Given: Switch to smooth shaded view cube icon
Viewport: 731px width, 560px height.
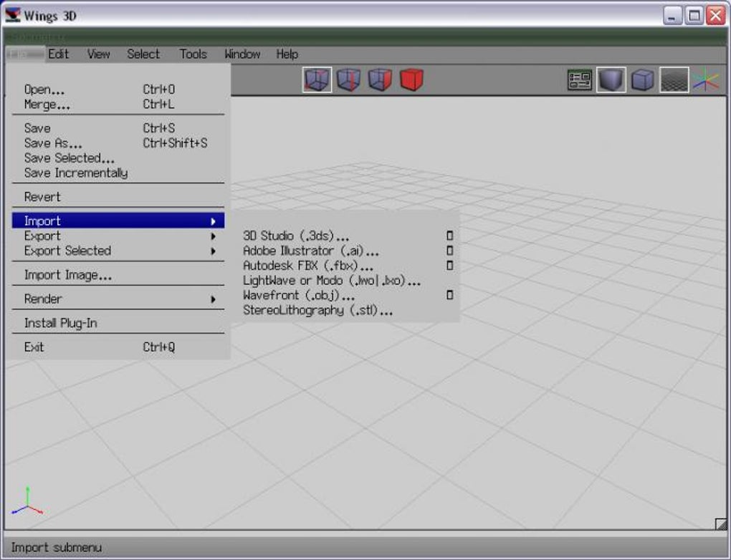Looking at the screenshot, I should pos(611,79).
